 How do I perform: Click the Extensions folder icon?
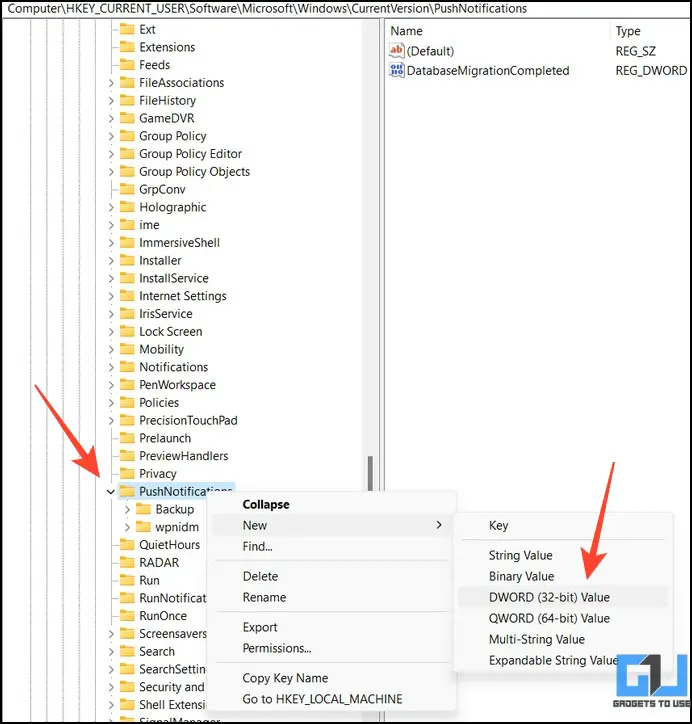click(127, 47)
